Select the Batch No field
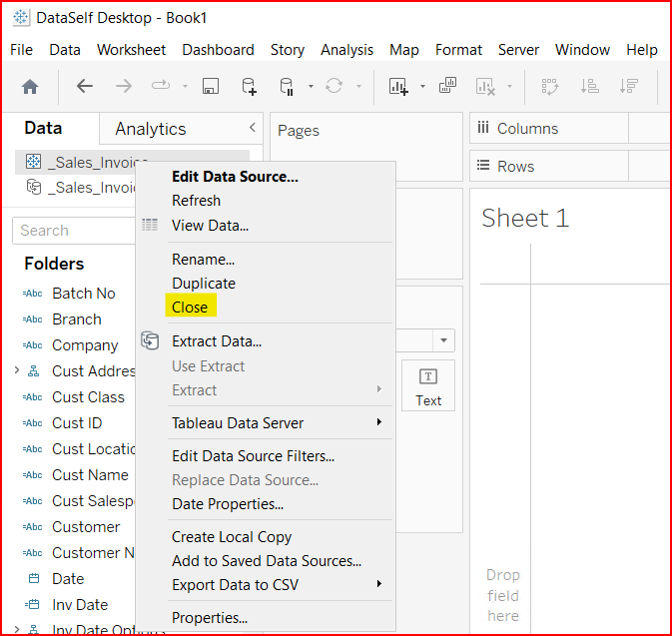 click(83, 294)
